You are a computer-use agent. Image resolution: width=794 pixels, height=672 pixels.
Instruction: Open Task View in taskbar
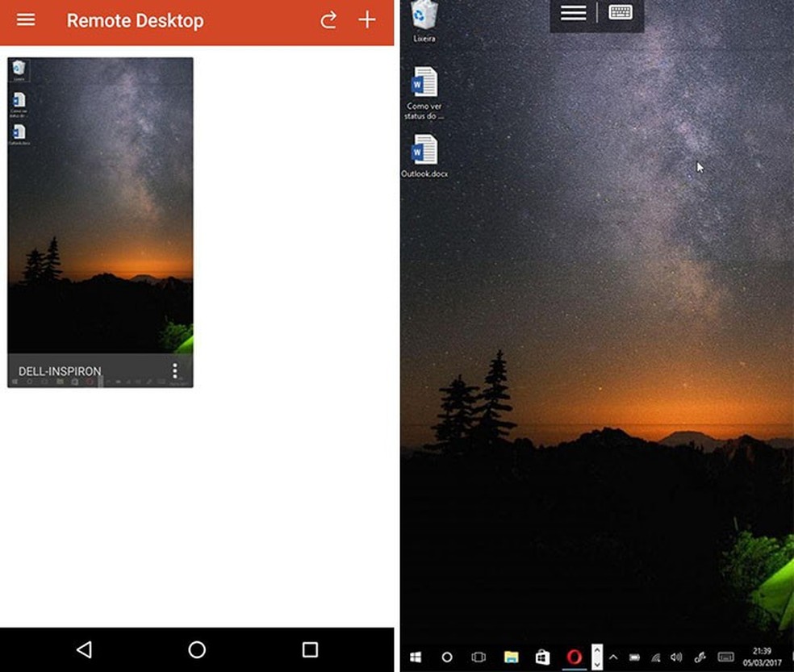[x=478, y=657]
